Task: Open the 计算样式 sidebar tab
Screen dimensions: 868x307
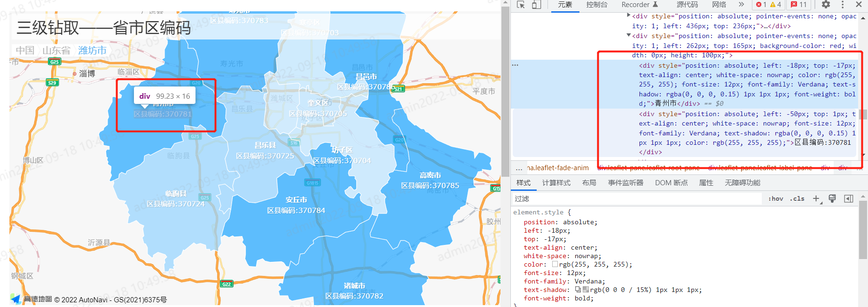Action: 556,183
